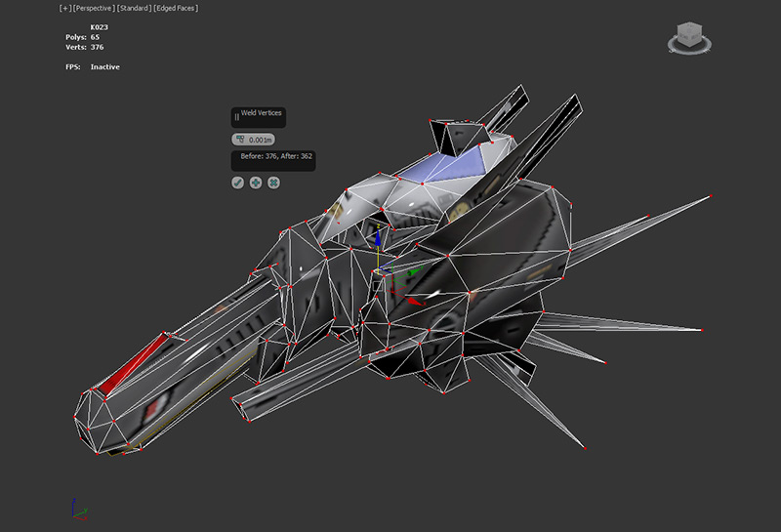This screenshot has height=532, width=781.
Task: Click the Weld Vertices caddy title
Action: click(x=261, y=113)
